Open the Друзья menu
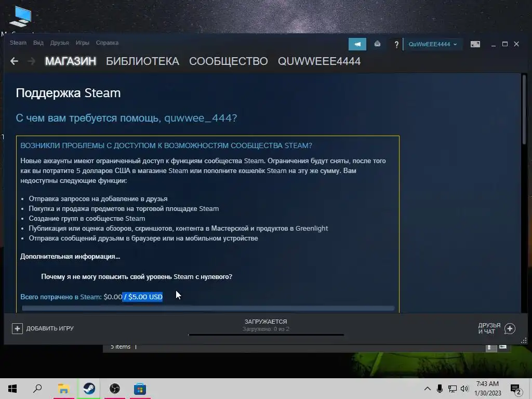 [x=59, y=43]
